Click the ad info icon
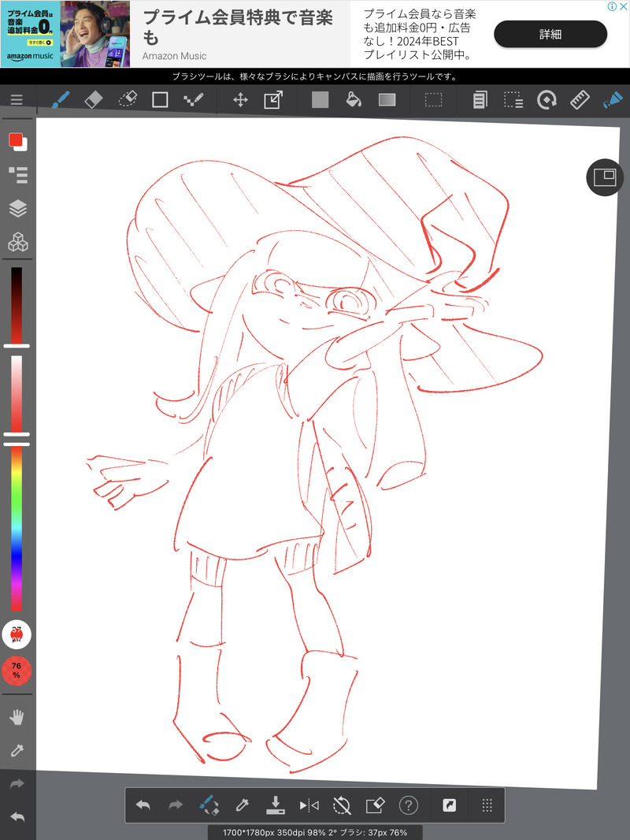The image size is (630, 840). click(613, 6)
